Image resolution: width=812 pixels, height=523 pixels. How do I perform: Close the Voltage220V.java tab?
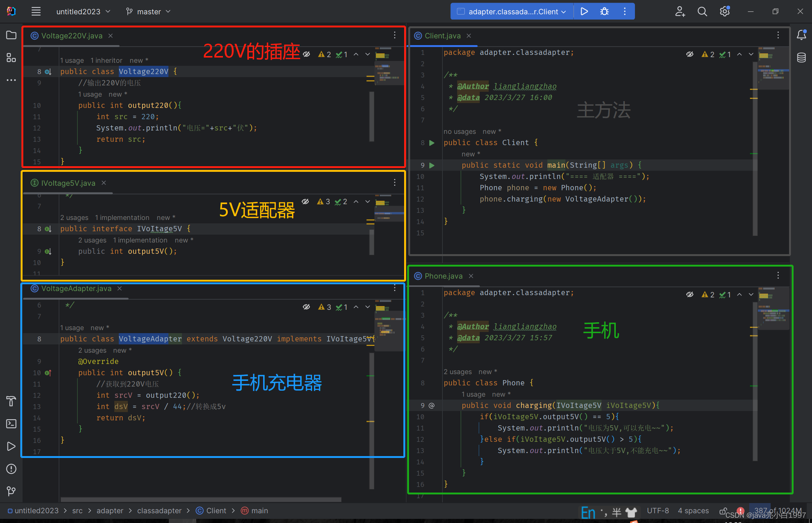click(111, 36)
